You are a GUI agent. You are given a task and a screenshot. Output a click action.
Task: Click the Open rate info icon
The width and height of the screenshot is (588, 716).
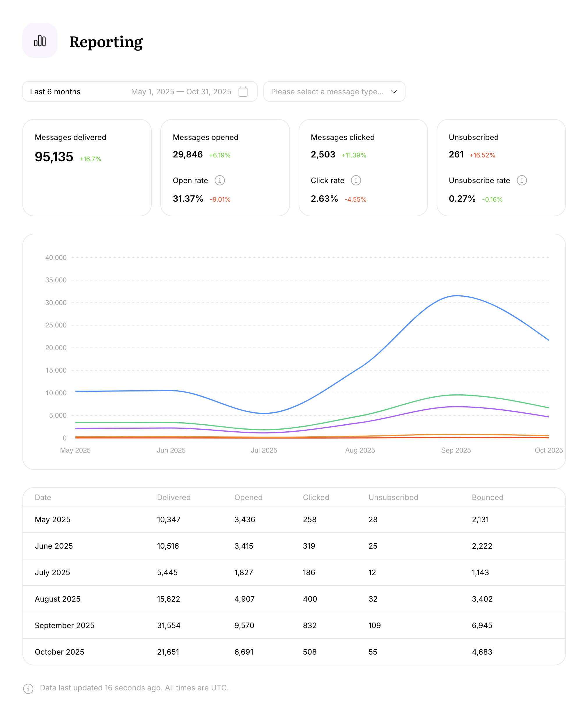(x=220, y=180)
